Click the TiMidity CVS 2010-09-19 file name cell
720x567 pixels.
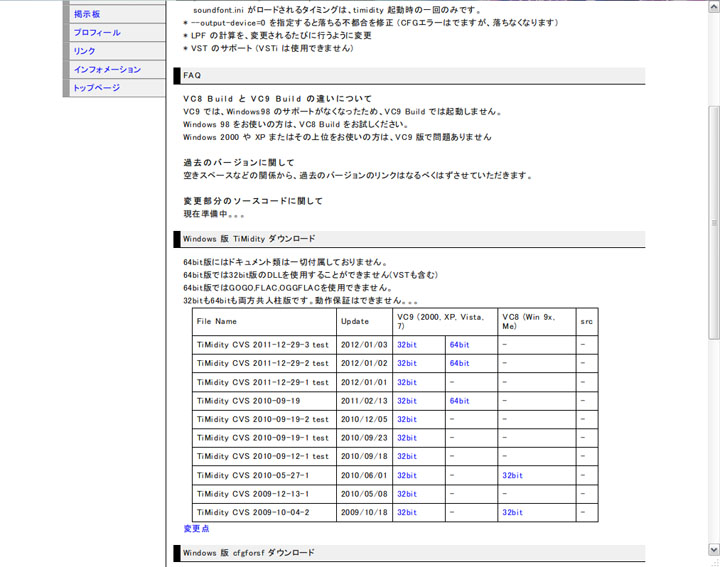pos(264,401)
